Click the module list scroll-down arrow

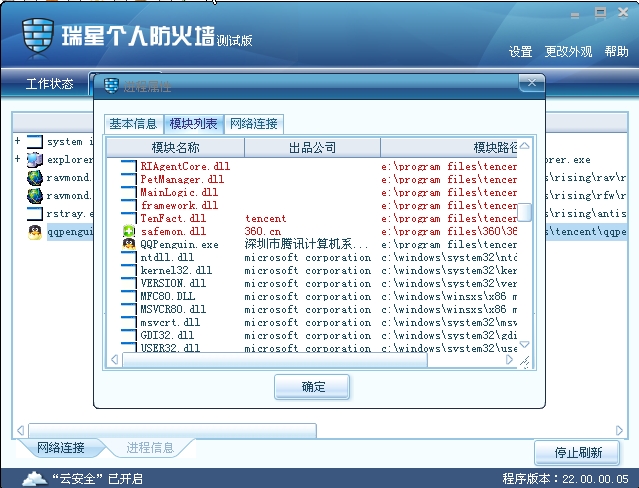click(x=524, y=344)
